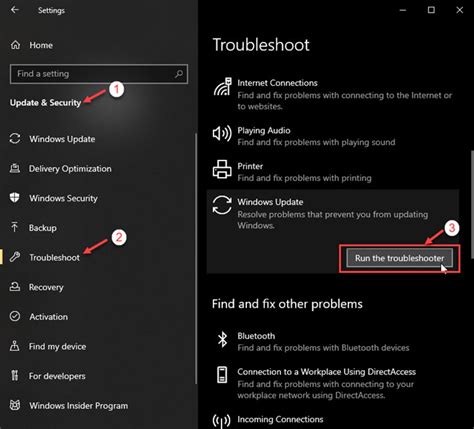474x429 pixels.
Task: Close the Settings window
Action: tap(460, 10)
